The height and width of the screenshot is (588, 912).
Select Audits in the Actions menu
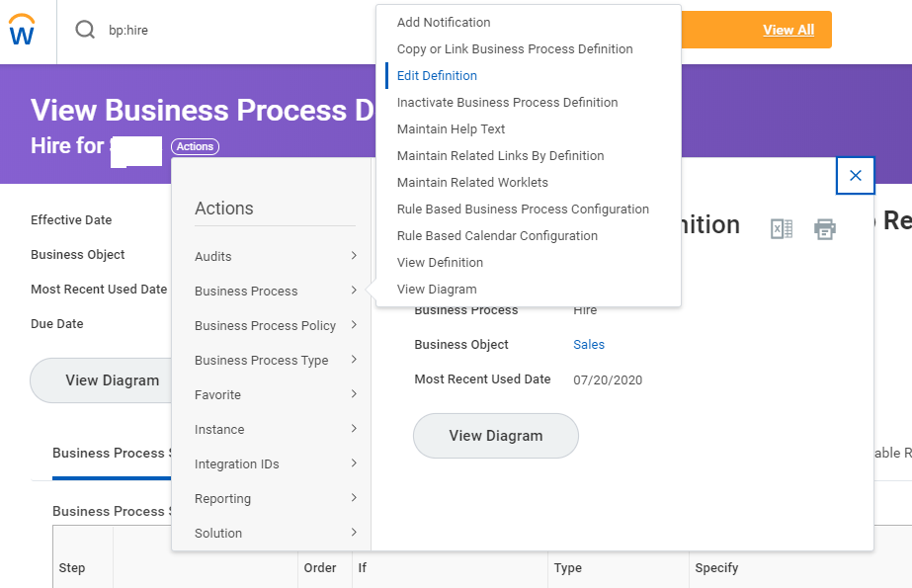tap(212, 256)
